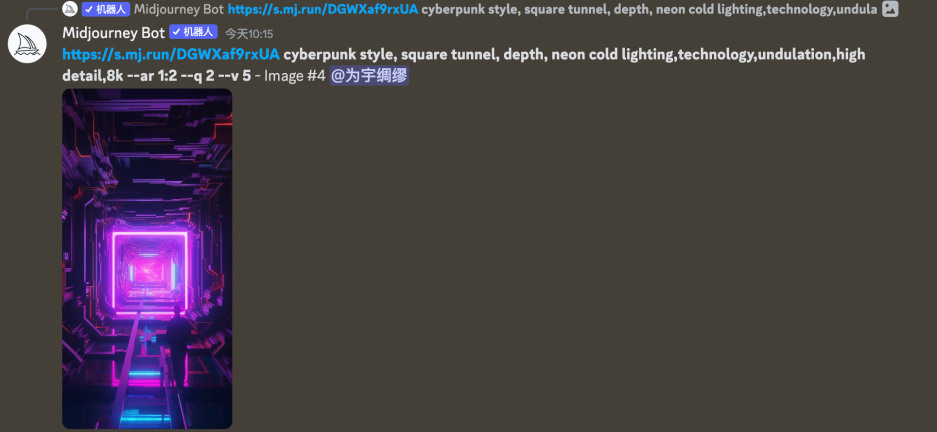Open the cyberpunk tunnel image attachment
The height and width of the screenshot is (432, 937).
147,259
